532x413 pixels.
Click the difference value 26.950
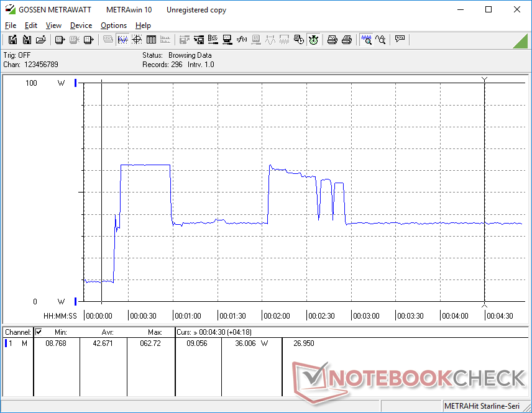click(x=304, y=343)
